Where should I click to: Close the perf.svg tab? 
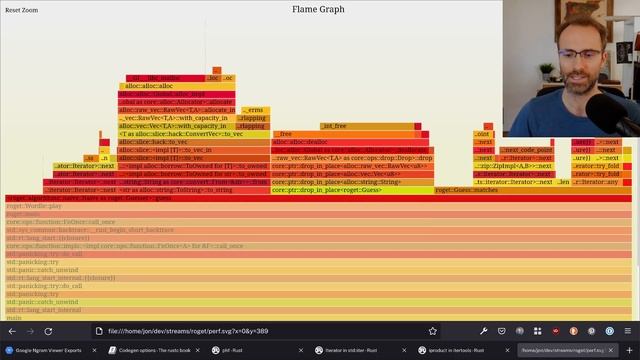pyautogui.click(x=611, y=350)
